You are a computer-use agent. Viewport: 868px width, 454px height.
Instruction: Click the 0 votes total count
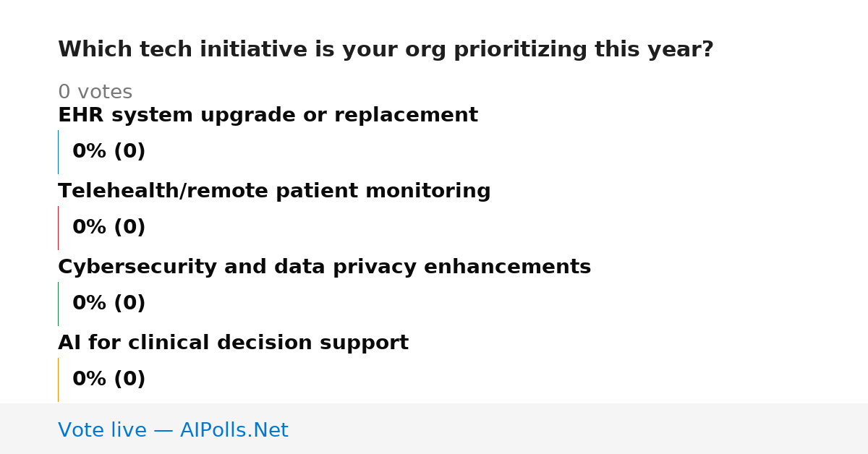point(95,93)
